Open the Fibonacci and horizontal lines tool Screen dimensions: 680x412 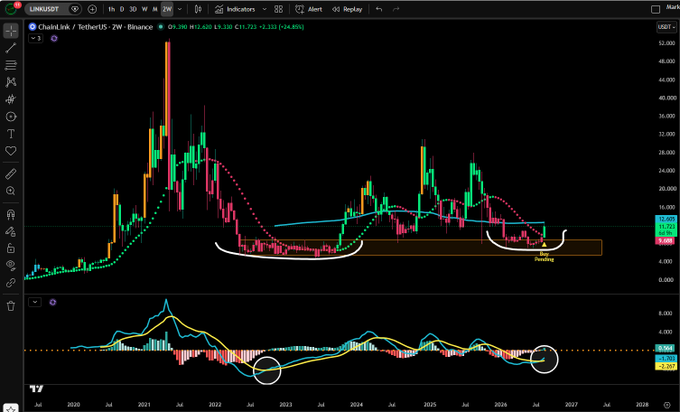tap(11, 65)
